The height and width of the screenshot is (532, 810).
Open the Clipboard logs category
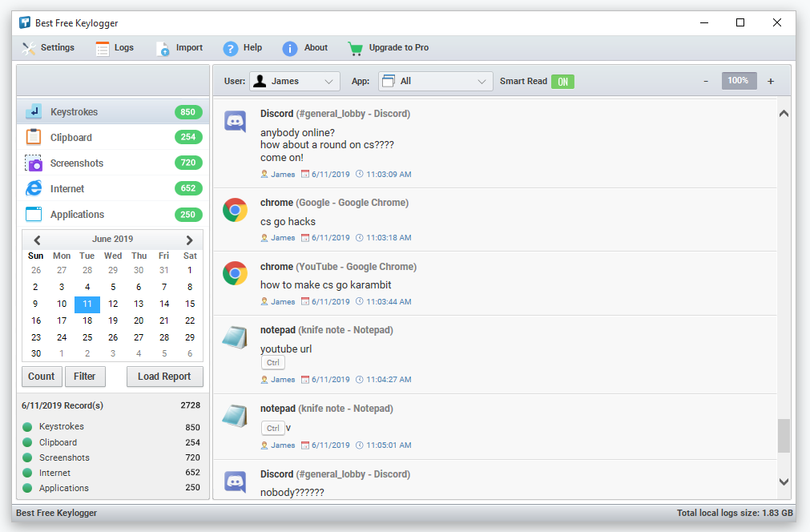(72, 137)
